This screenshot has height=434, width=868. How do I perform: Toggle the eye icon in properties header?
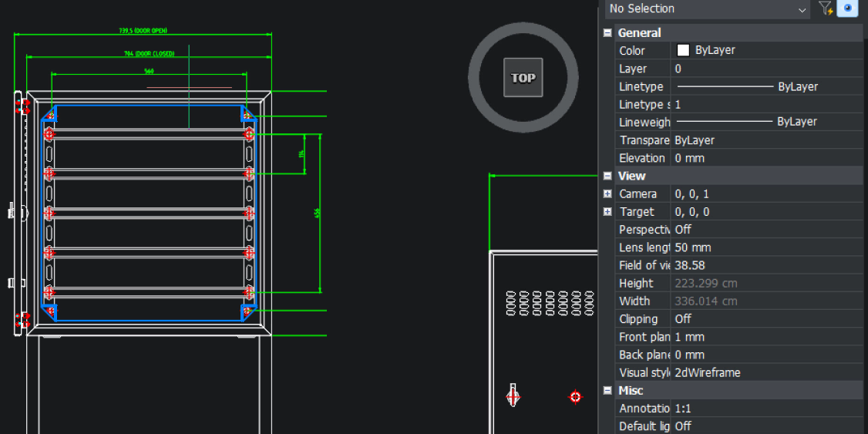pyautogui.click(x=848, y=8)
